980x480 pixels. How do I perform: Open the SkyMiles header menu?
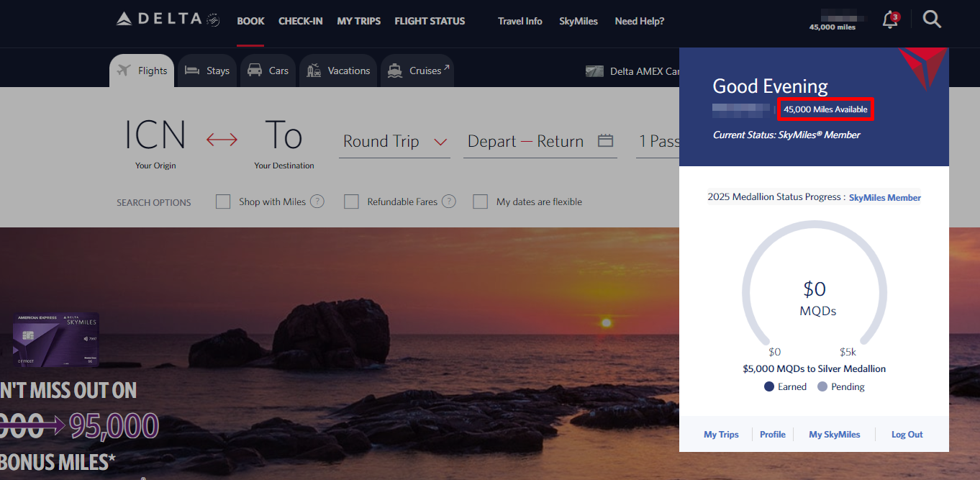coord(579,21)
